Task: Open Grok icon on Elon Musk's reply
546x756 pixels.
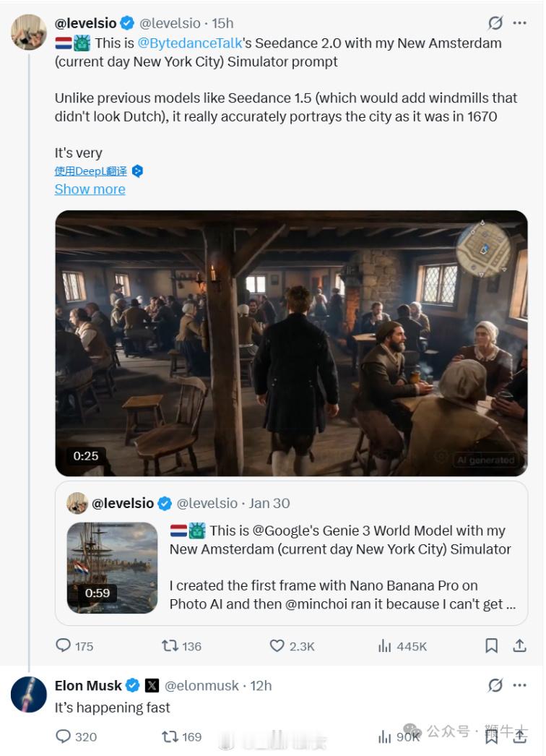Action: coord(495,685)
